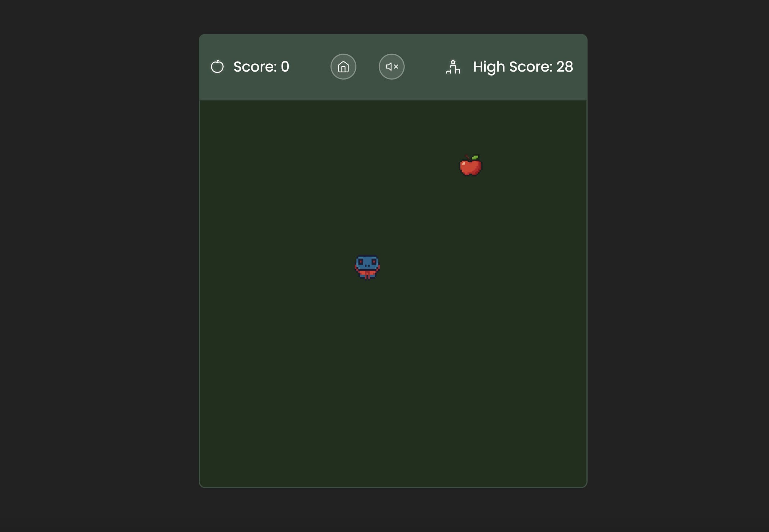Screen dimensions: 769x532
Task: Click the High Score: 28 text
Action: 523,67
